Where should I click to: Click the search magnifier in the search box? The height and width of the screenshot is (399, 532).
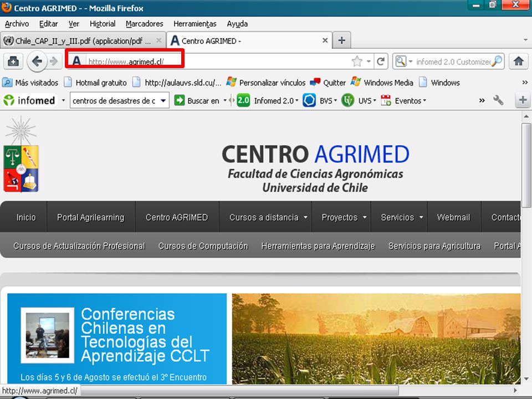497,62
